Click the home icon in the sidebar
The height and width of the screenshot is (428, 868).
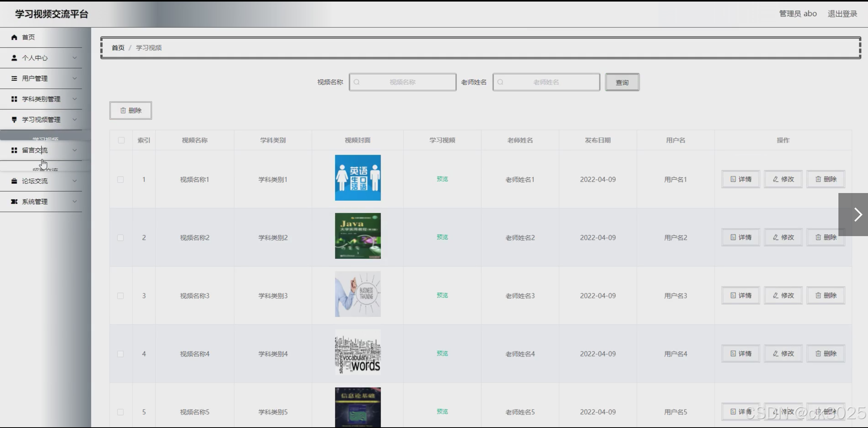14,37
